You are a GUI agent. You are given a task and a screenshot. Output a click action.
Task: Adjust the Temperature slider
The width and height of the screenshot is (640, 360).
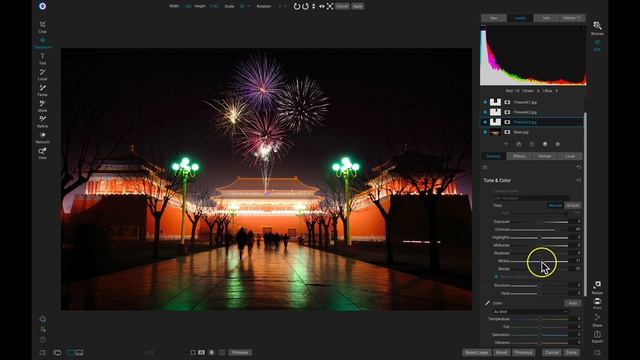(539, 319)
